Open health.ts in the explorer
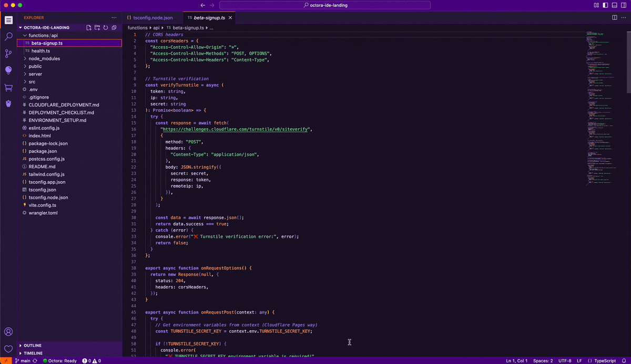Viewport: 631px width, 364px height. [69, 51]
